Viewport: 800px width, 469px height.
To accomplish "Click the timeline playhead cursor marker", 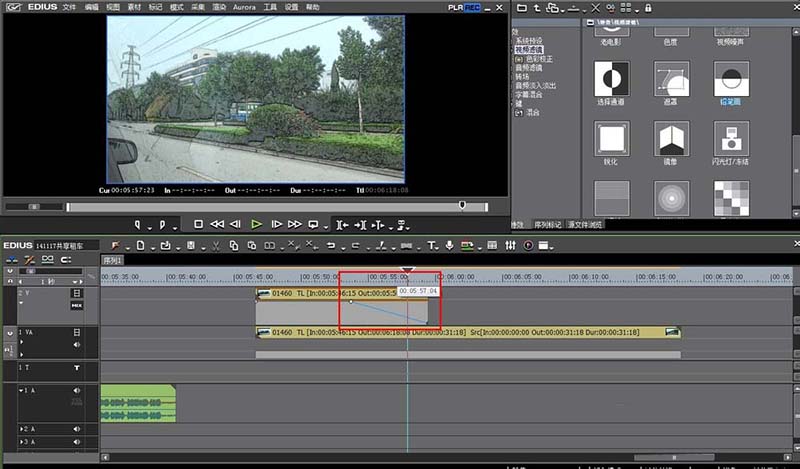I will point(407,269).
